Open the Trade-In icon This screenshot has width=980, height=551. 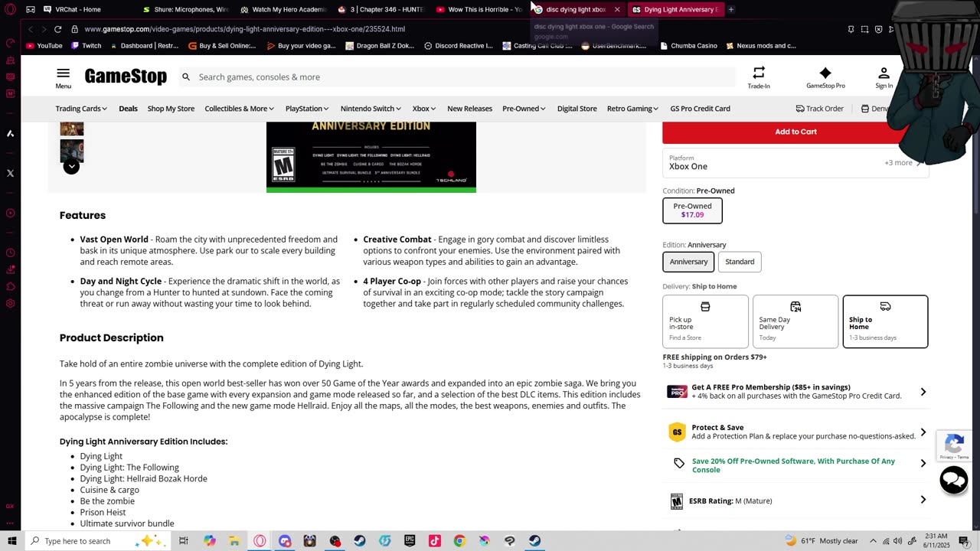759,77
